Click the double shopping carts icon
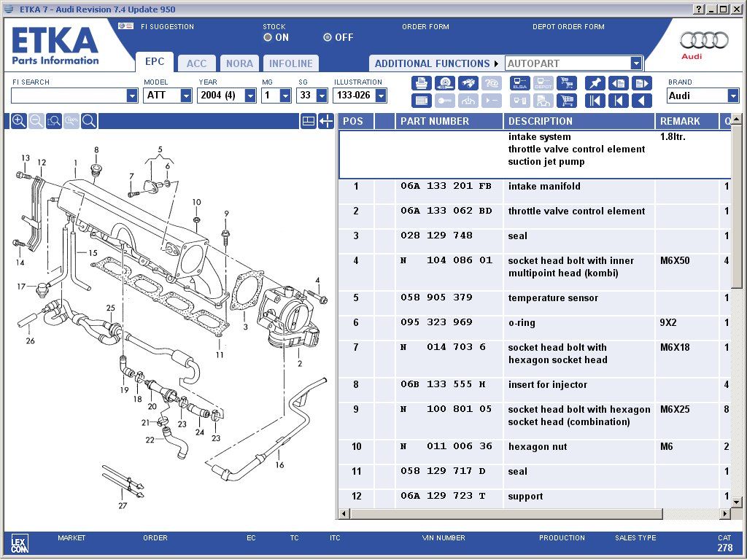 (x=566, y=83)
